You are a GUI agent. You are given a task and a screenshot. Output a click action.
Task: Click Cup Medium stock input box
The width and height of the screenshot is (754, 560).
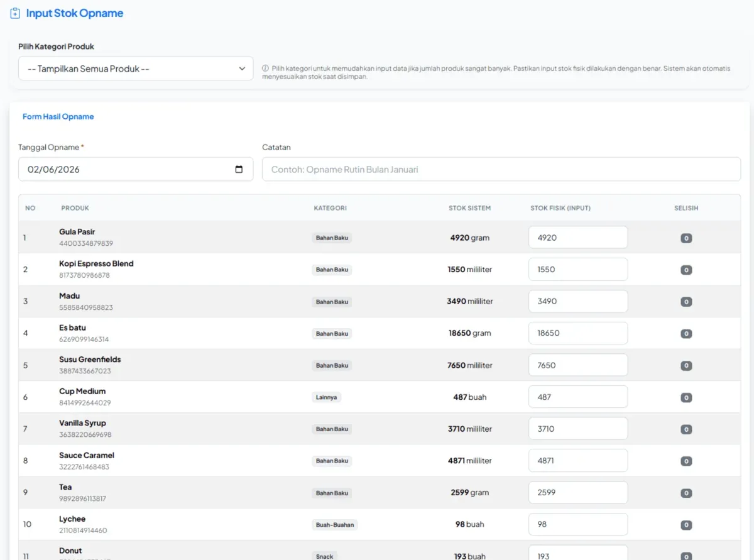(577, 397)
